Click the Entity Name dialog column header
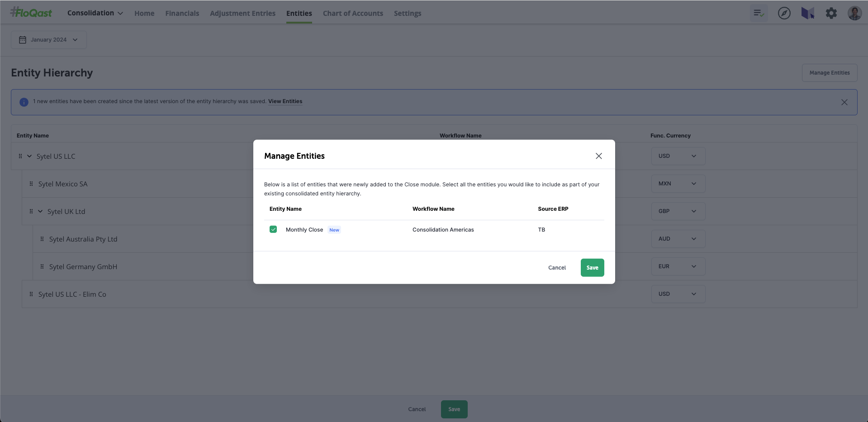This screenshot has height=422, width=868. click(285, 209)
